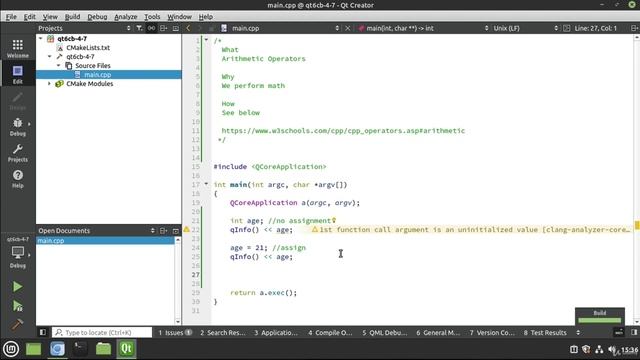Open the View menu
The image size is (640, 360).
tap(50, 17)
